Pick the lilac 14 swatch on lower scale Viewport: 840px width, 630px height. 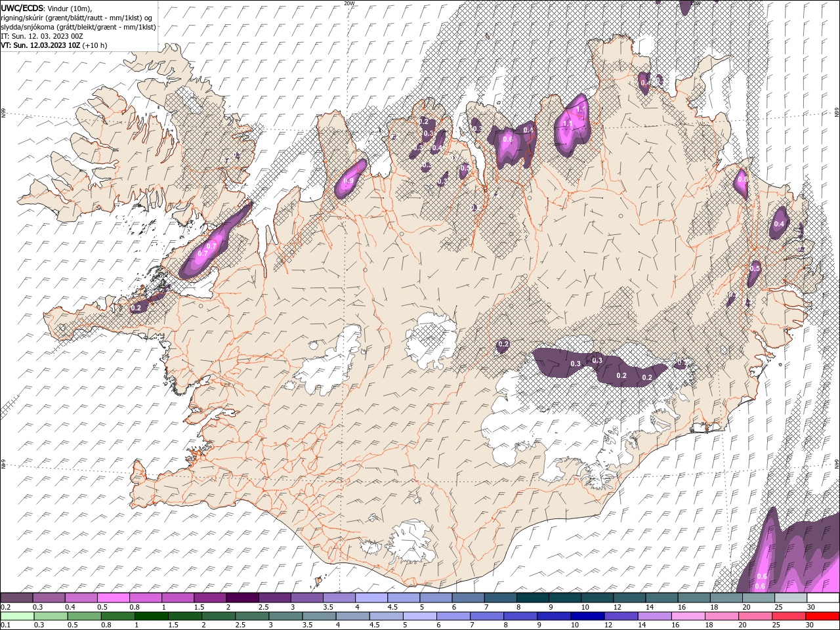[x=655, y=616]
